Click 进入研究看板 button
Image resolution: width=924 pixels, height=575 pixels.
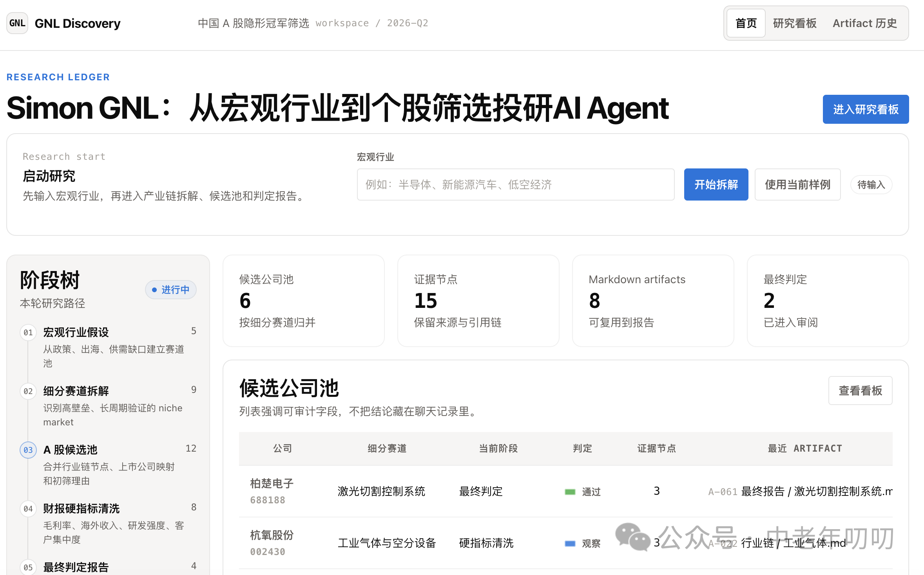pyautogui.click(x=866, y=109)
